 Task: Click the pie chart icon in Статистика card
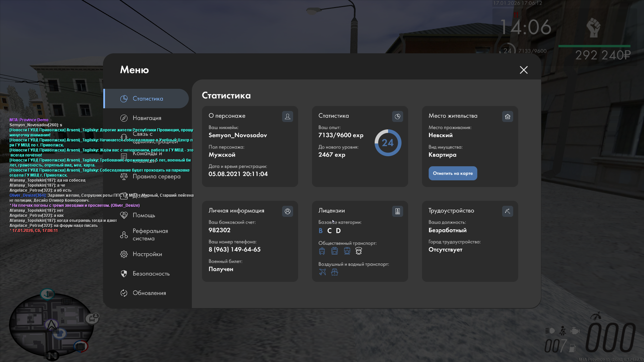(397, 117)
